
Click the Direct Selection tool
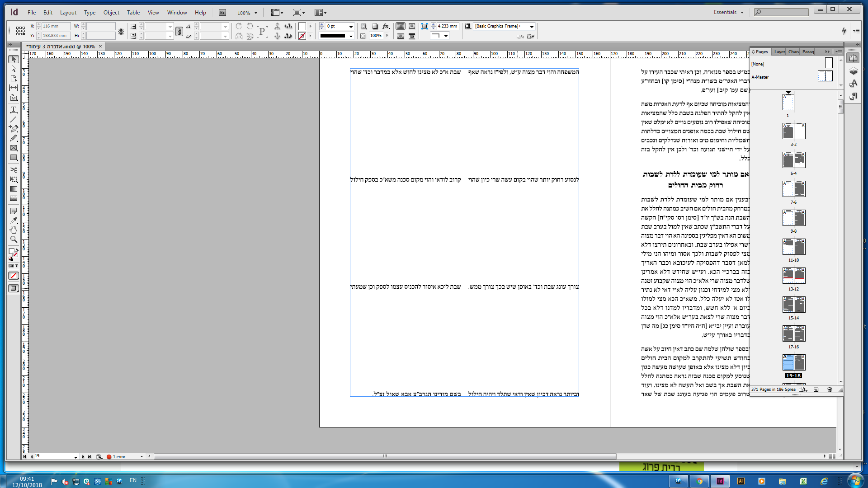tap(14, 69)
